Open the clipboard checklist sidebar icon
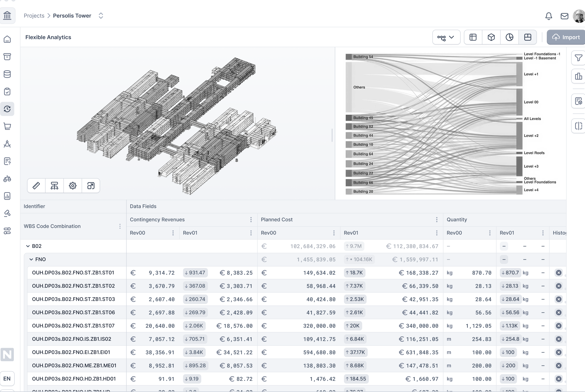585x392 pixels. [7, 92]
